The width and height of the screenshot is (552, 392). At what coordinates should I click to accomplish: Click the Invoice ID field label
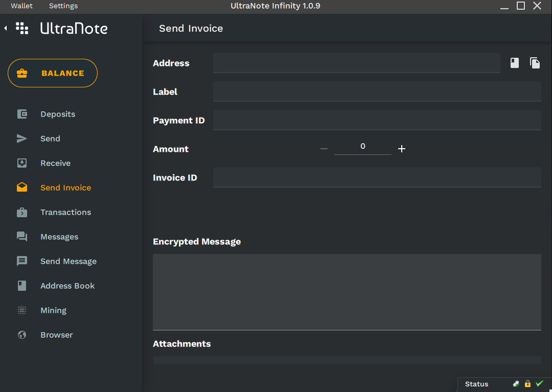(175, 178)
